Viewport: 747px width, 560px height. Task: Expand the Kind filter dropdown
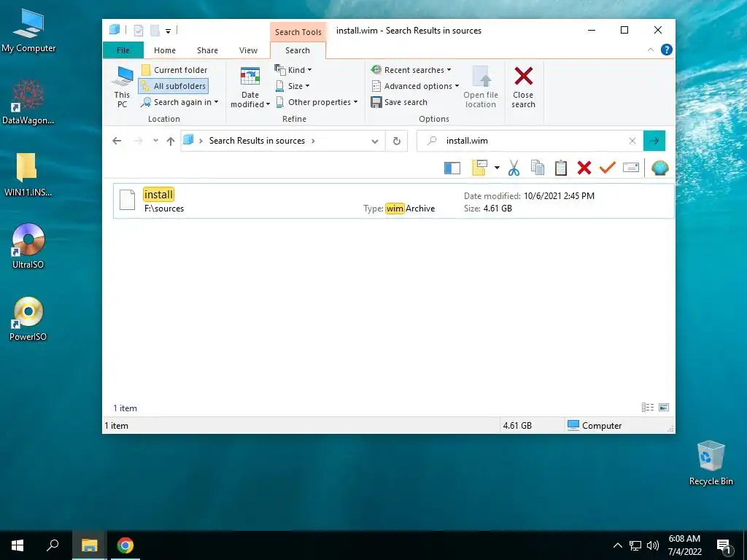click(x=293, y=70)
